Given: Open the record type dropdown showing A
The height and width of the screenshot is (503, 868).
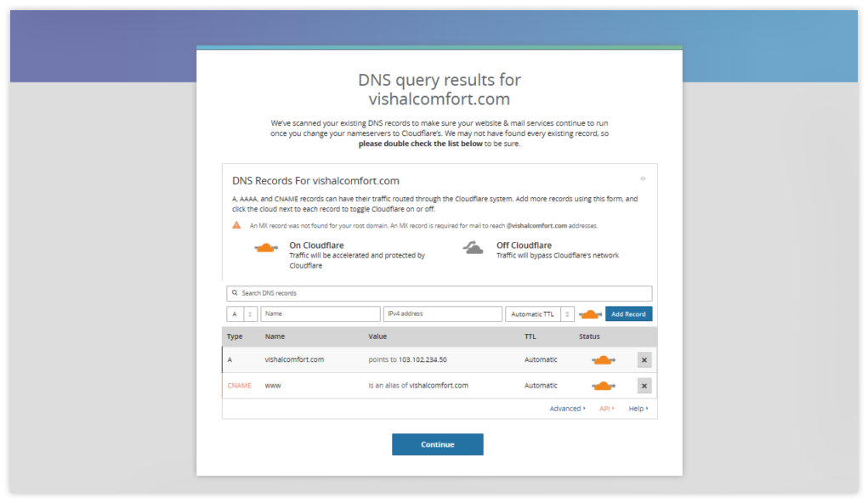Looking at the screenshot, I should coord(242,314).
